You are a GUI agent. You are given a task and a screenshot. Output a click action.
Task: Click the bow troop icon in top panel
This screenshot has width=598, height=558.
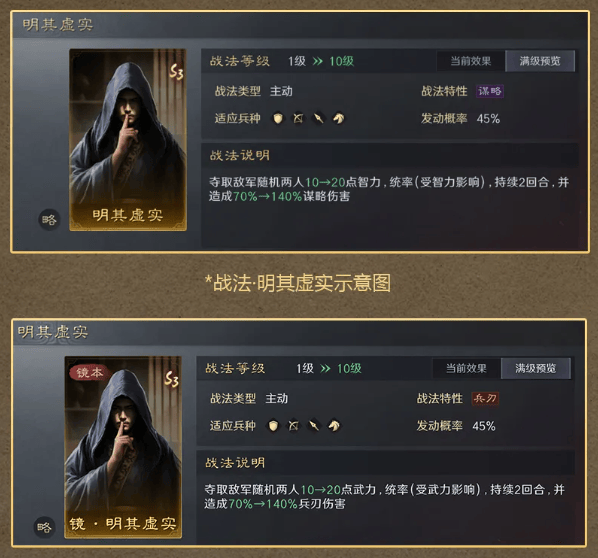(x=298, y=119)
